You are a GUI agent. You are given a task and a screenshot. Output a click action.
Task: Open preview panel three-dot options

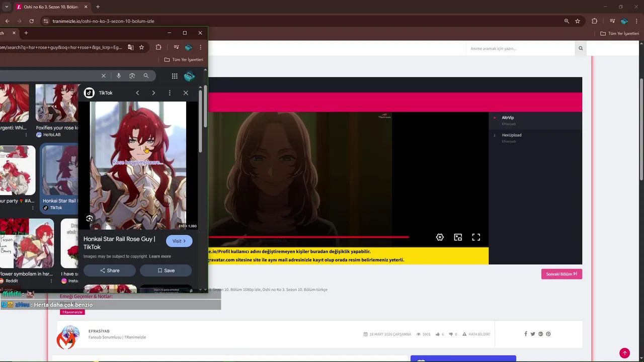[x=170, y=93]
